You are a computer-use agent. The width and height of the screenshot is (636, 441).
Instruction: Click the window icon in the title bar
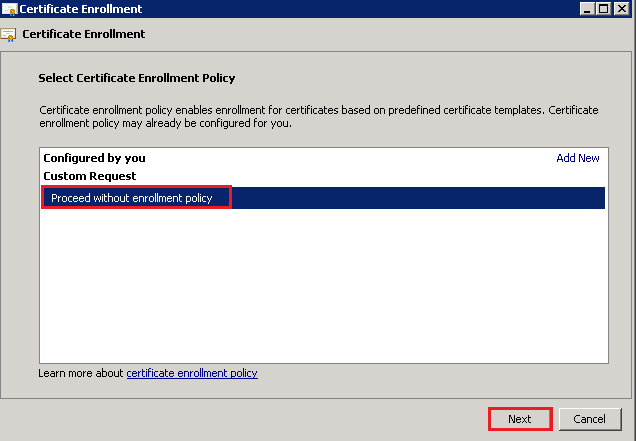point(8,9)
